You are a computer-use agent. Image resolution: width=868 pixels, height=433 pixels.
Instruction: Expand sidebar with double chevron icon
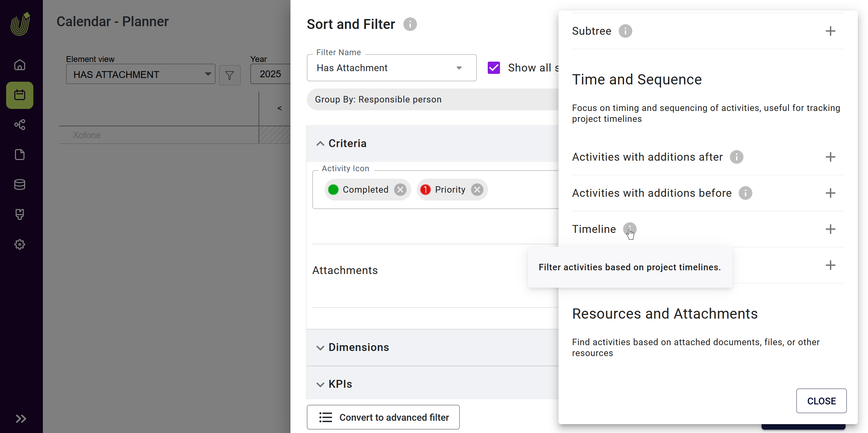[21, 419]
